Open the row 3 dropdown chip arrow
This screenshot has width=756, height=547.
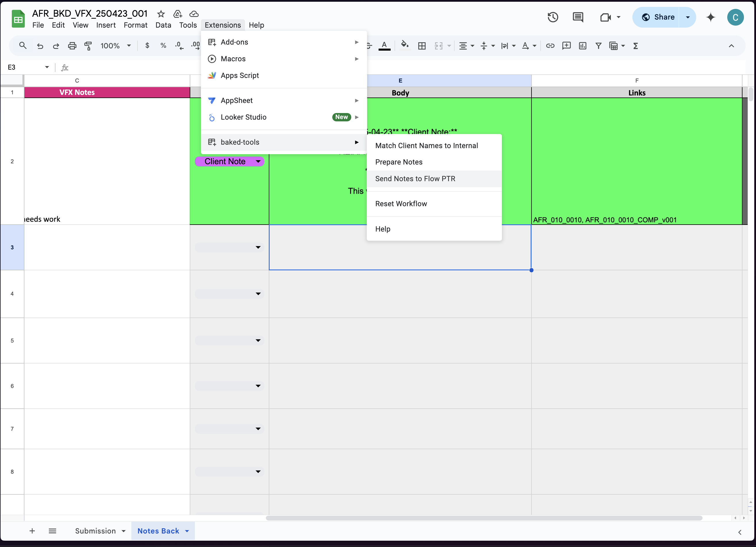click(x=258, y=247)
